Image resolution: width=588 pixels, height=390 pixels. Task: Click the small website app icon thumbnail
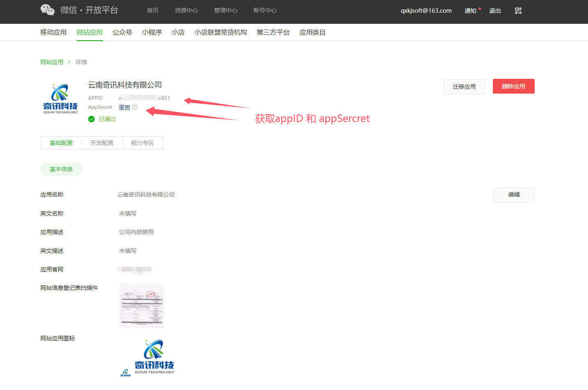(x=125, y=372)
